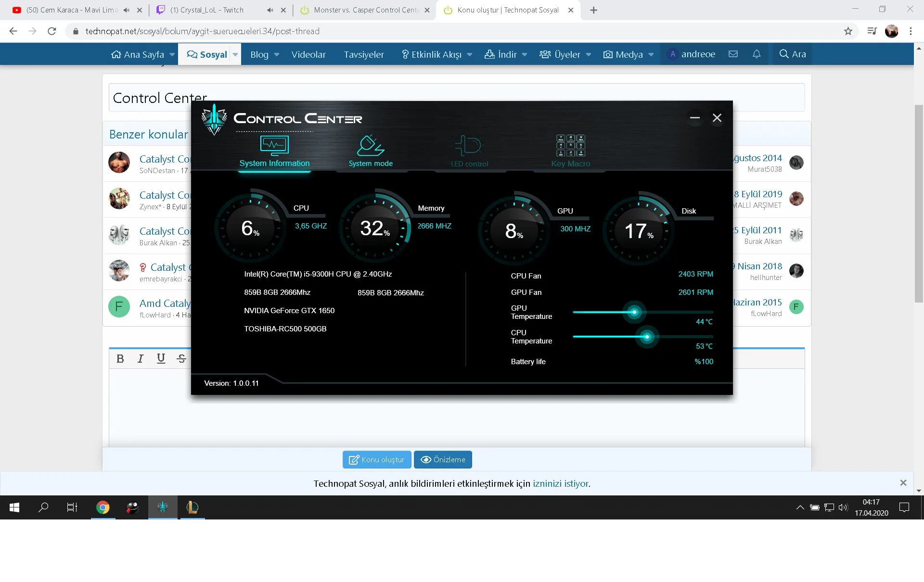This screenshot has width=924, height=582.
Task: Expand the Ana Sayfa dropdown arrow
Action: 172,54
